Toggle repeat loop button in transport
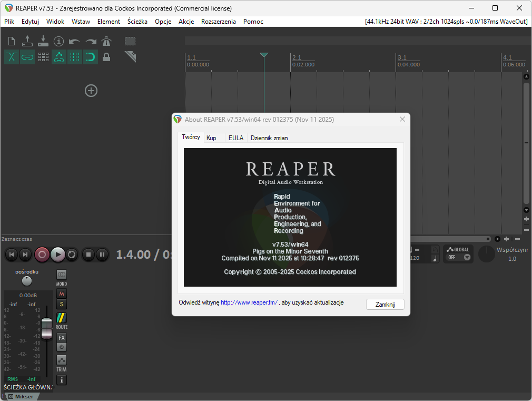The width and height of the screenshot is (532, 401). pyautogui.click(x=72, y=255)
